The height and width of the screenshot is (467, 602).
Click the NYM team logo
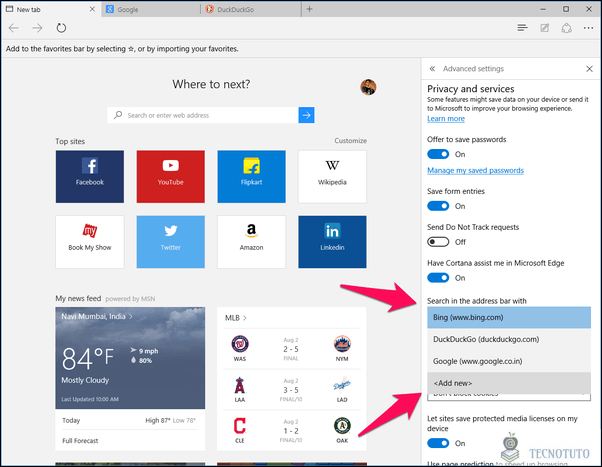[x=342, y=344]
